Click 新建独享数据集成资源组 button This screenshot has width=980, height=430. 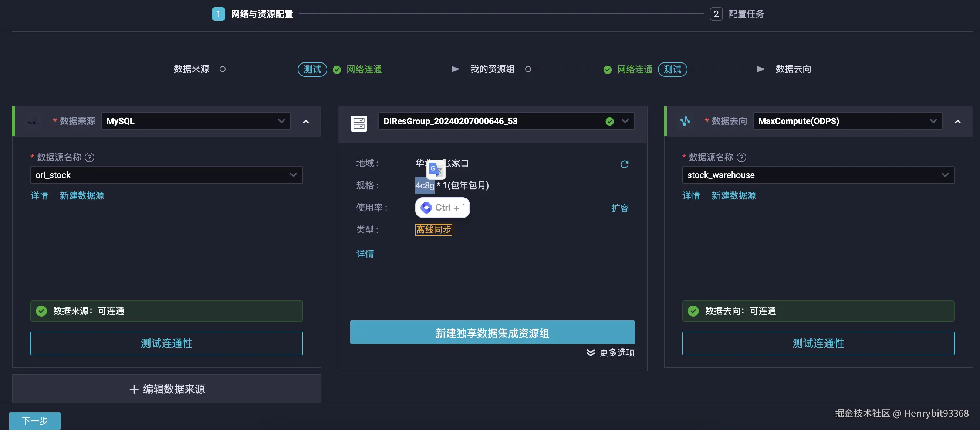pyautogui.click(x=492, y=333)
